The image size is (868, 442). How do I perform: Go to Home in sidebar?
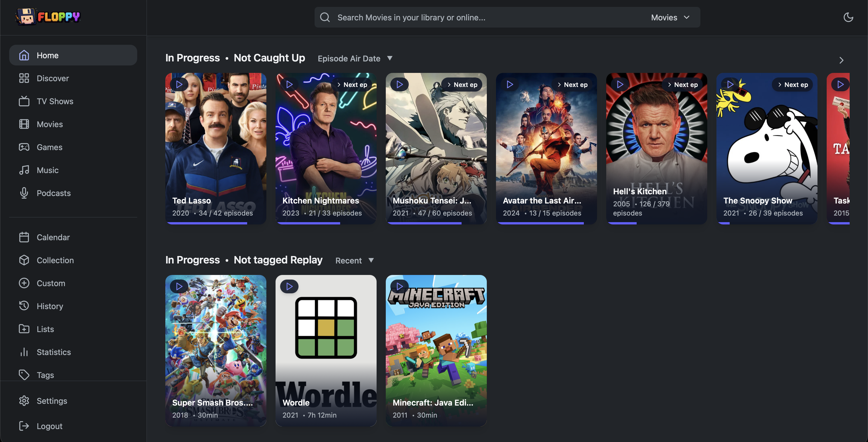(x=73, y=55)
